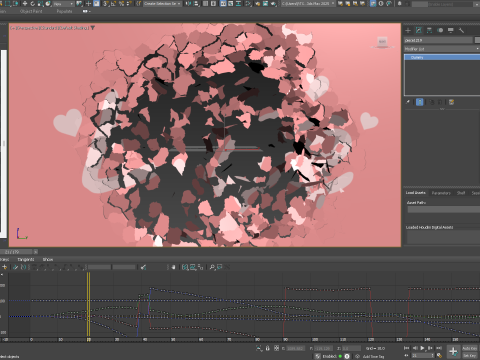Click the draw curves pencil icon in curve editor
Viewport: 480px width, 360px height.
15,267
